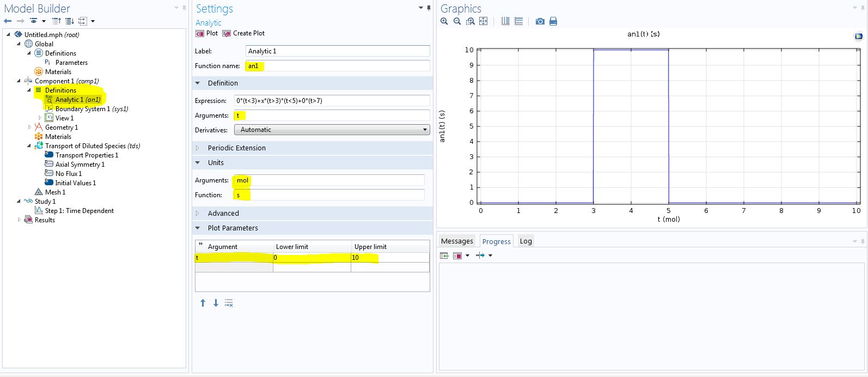The image size is (868, 377).
Task: Take a snapshot with the camera icon
Action: (x=540, y=21)
